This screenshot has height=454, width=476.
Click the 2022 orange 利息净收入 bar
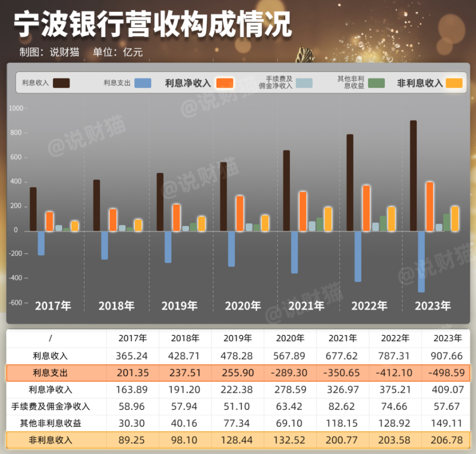(x=366, y=208)
